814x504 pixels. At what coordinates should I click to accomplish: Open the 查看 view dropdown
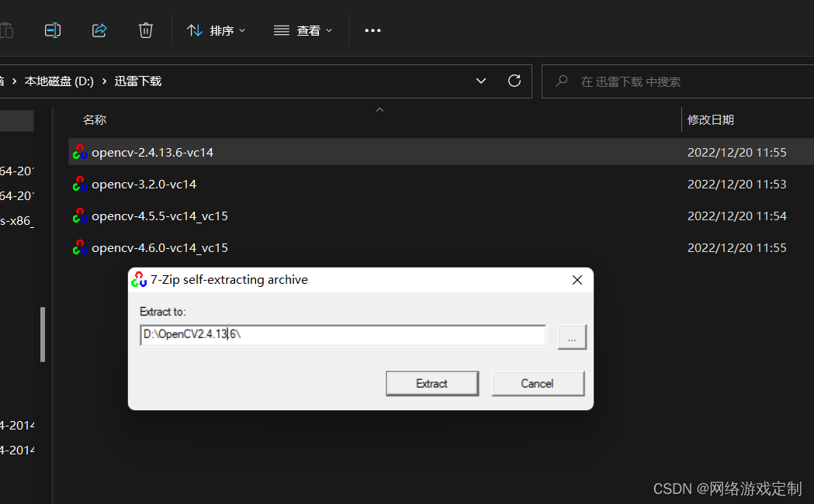pos(303,30)
